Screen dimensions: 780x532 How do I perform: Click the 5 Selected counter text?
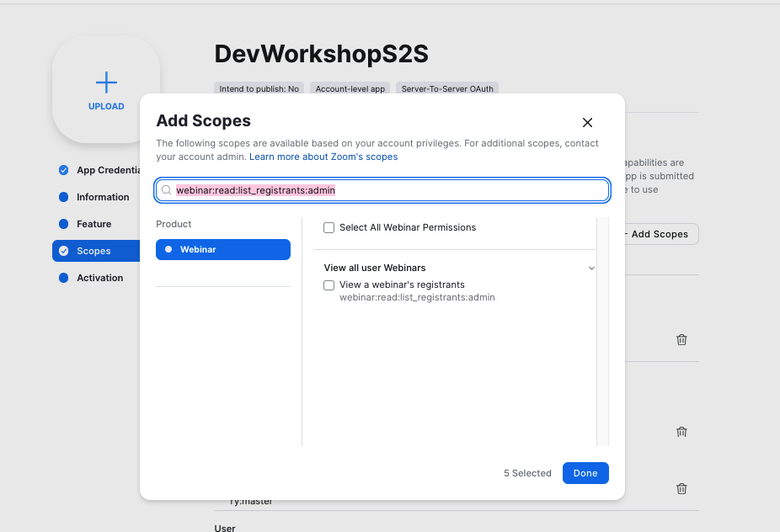[x=527, y=473]
